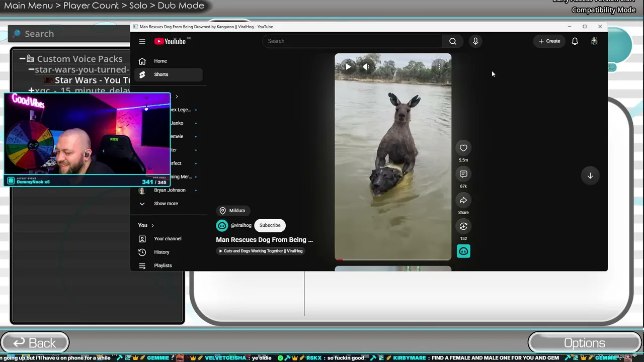The height and width of the screenshot is (362, 644).
Task: Open Options in the game menu
Action: tap(584, 343)
